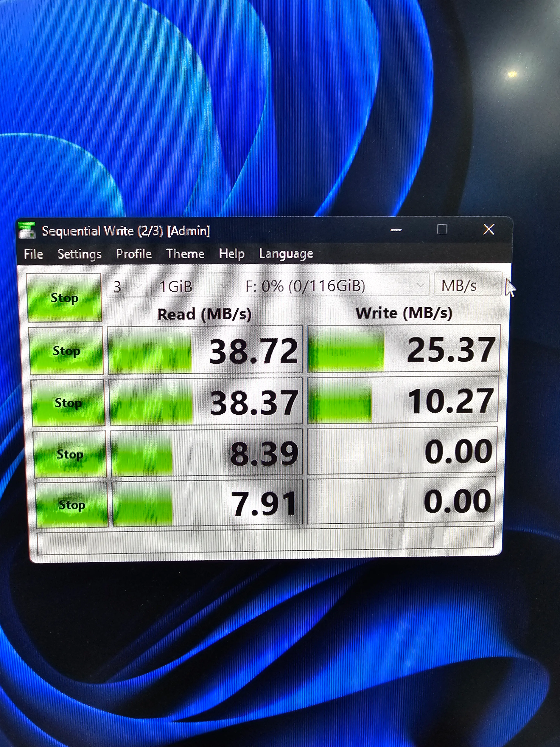Close the CrystalDiskMark window
This screenshot has height=747, width=560.
(x=489, y=229)
